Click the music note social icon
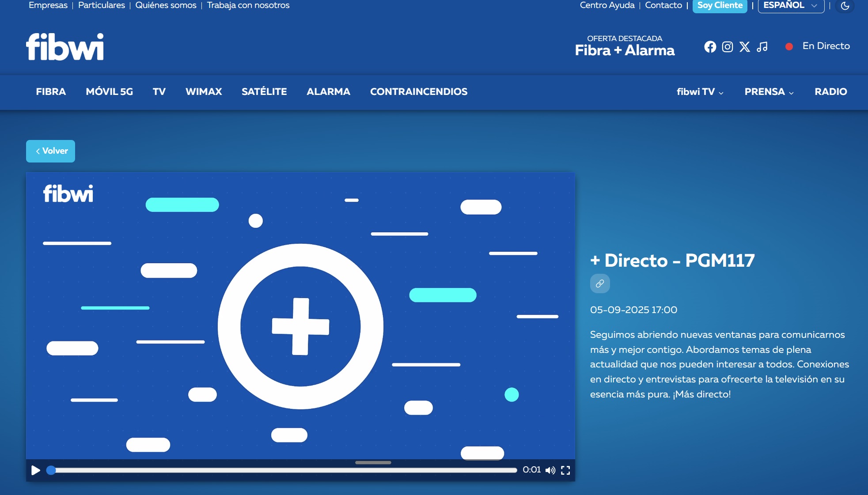 coord(762,46)
